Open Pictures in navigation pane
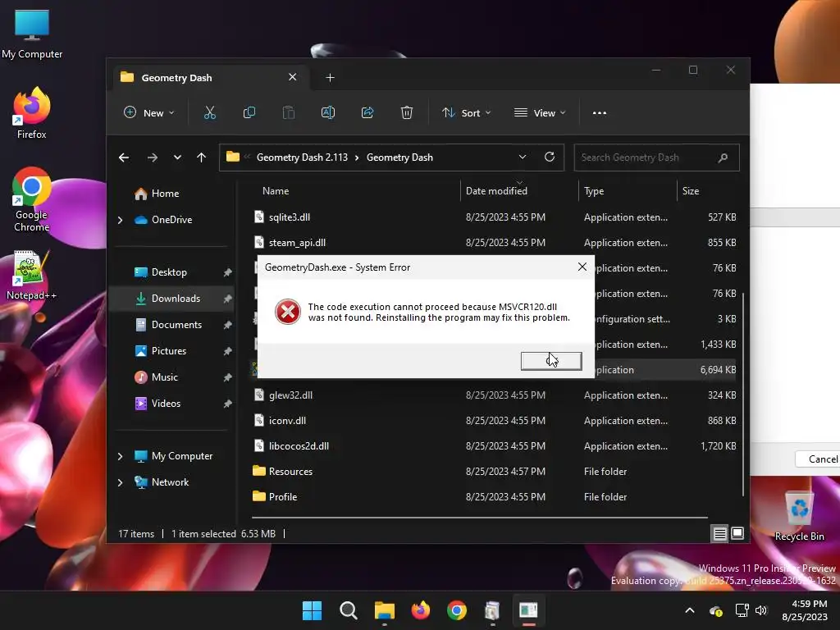 tap(169, 351)
